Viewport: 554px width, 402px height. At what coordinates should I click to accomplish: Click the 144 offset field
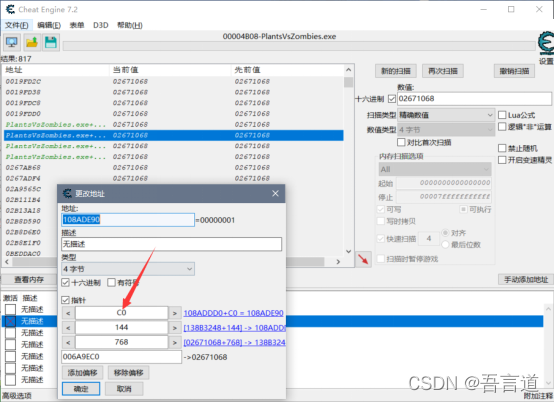pos(122,328)
